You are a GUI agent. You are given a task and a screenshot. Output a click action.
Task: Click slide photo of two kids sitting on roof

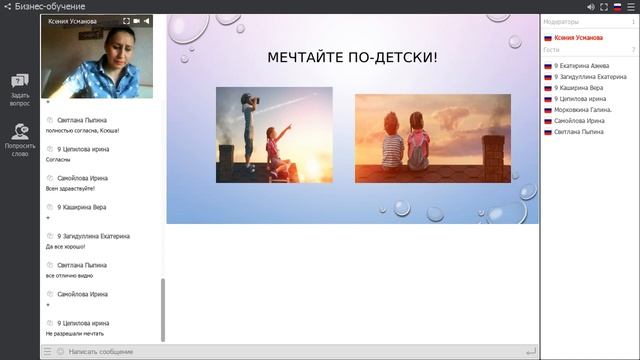coord(433,138)
